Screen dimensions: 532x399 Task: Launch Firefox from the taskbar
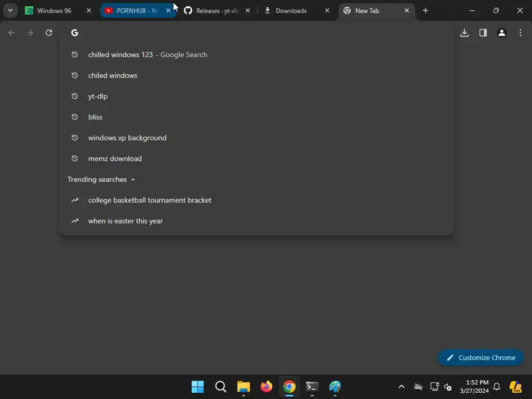pos(267,387)
